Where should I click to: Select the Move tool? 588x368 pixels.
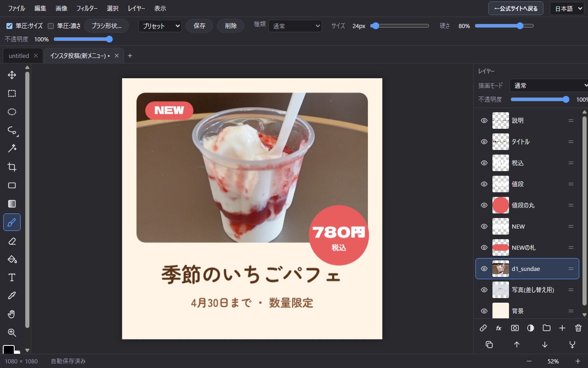click(12, 75)
